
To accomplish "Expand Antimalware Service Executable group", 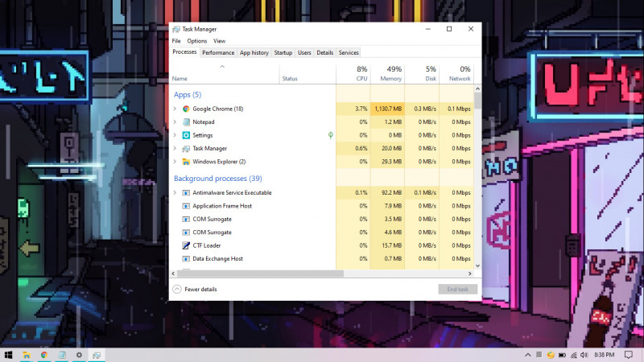I will 175,192.
